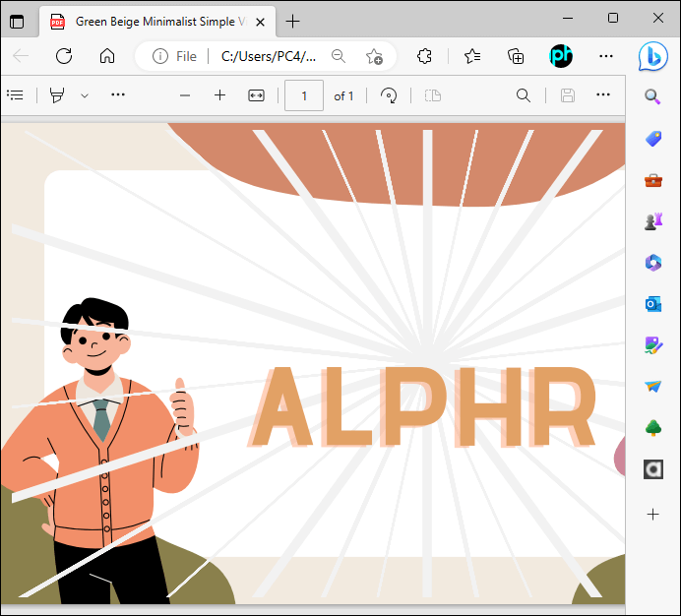The image size is (681, 616).
Task: Zoom in the PDF with plus button
Action: [x=220, y=95]
